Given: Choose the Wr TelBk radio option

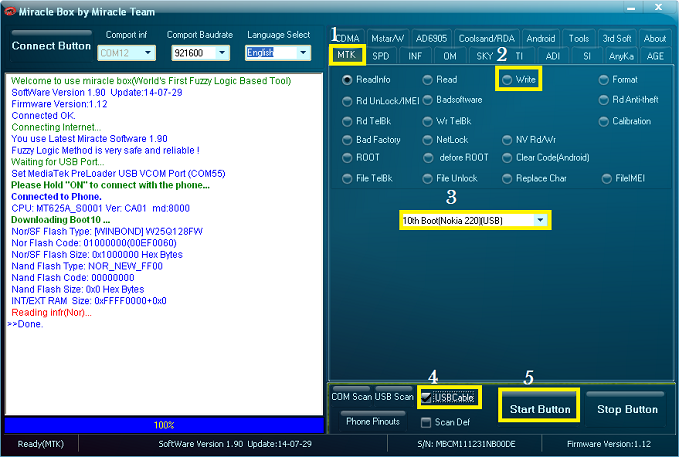Looking at the screenshot, I should (446, 121).
